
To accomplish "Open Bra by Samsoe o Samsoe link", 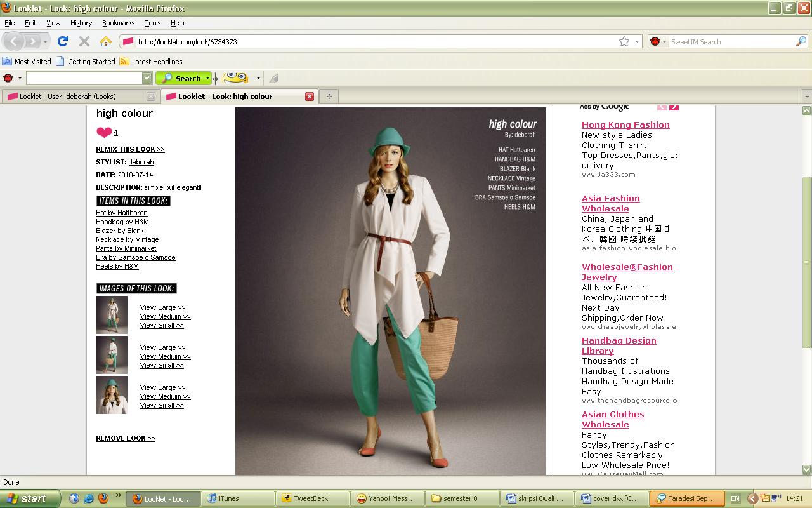I will tap(136, 257).
